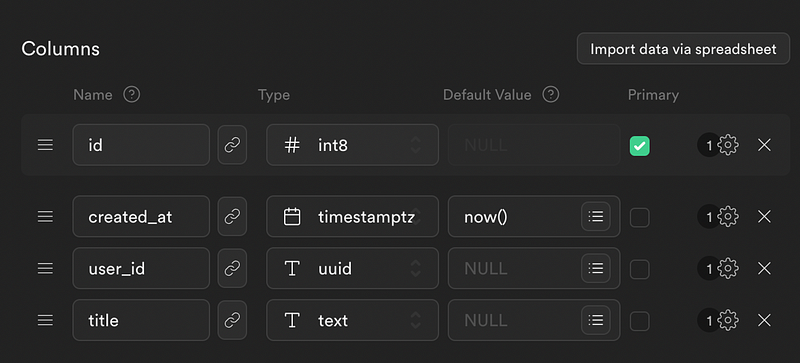This screenshot has height=363, width=800.
Task: Show suggested default values for created_at
Action: point(596,216)
